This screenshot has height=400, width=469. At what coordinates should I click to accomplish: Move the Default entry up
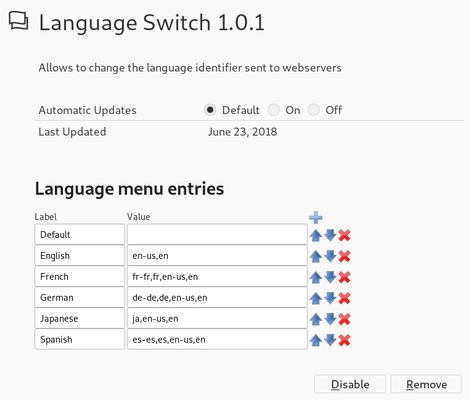click(315, 236)
